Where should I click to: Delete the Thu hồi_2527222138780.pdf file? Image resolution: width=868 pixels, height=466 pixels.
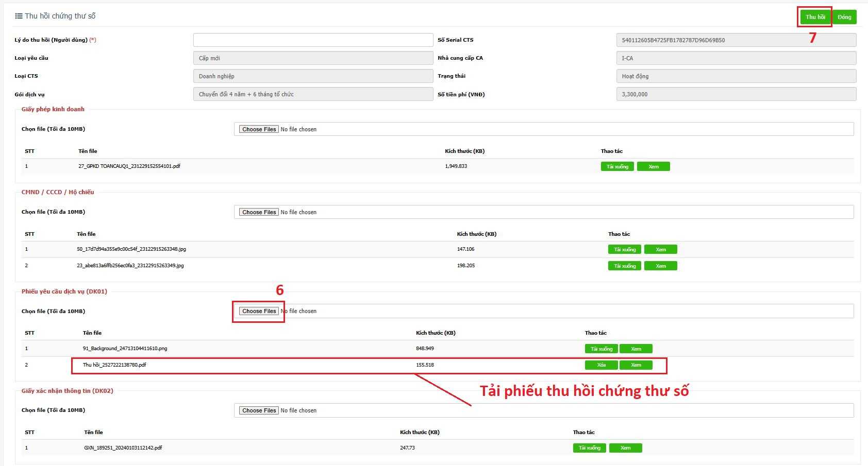click(602, 365)
